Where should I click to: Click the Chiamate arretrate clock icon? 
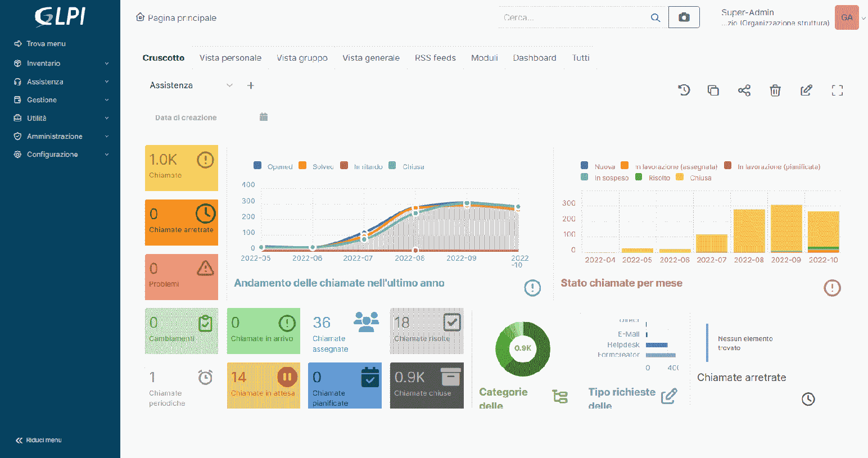point(808,399)
